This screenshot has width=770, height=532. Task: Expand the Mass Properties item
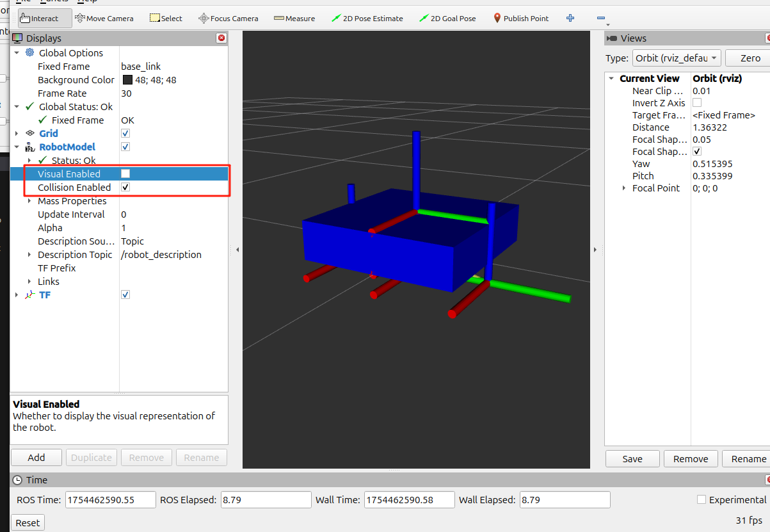[29, 201]
